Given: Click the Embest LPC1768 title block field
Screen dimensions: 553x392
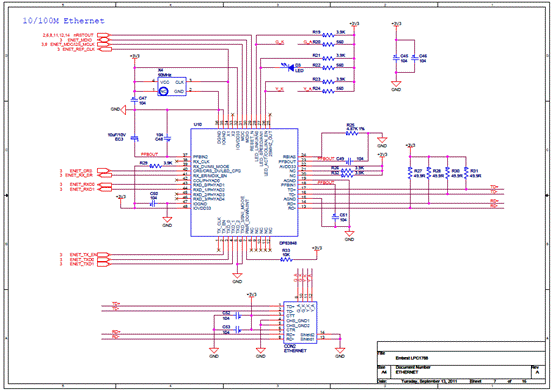Looking at the screenshot, I should 412,358.
